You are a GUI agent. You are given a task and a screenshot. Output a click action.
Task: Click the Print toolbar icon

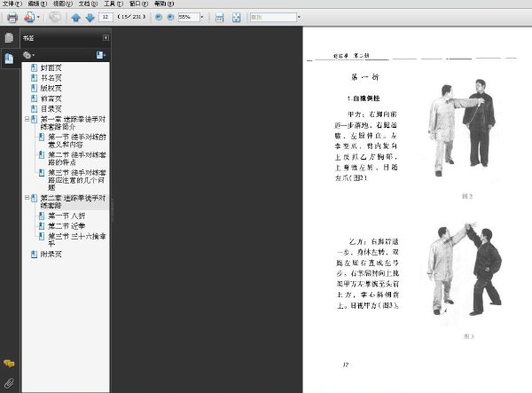point(12,17)
